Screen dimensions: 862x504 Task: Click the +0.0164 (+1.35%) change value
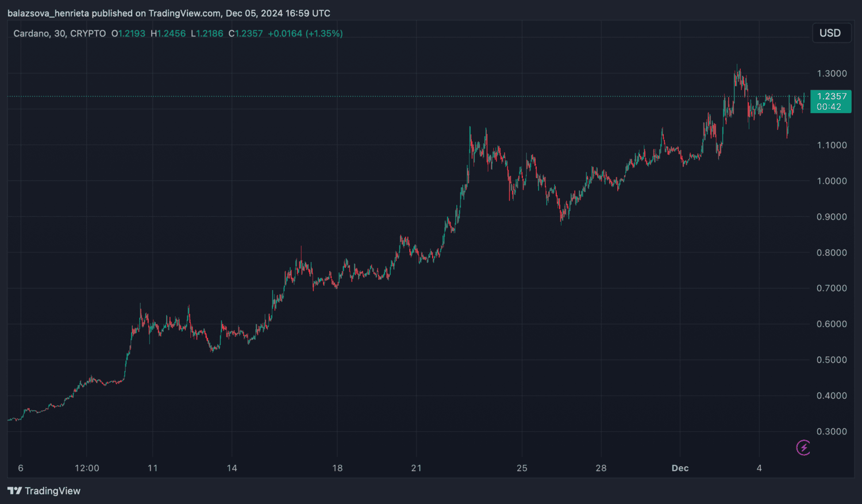(305, 34)
